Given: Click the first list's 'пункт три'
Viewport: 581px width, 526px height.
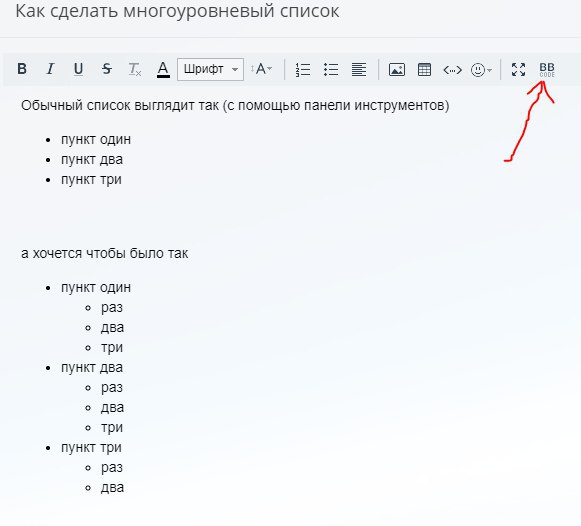Looking at the screenshot, I should point(92,180).
